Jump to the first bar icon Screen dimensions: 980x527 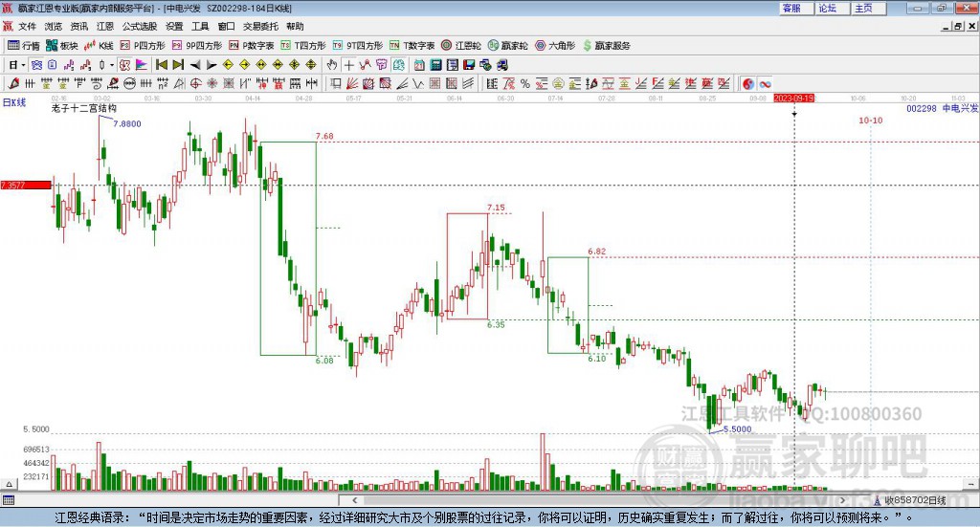coord(161,65)
